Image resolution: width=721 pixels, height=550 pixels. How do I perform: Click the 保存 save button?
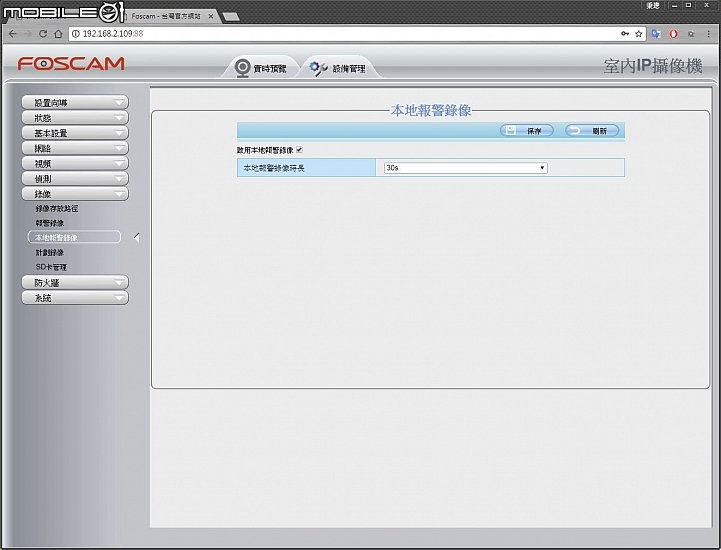526,131
